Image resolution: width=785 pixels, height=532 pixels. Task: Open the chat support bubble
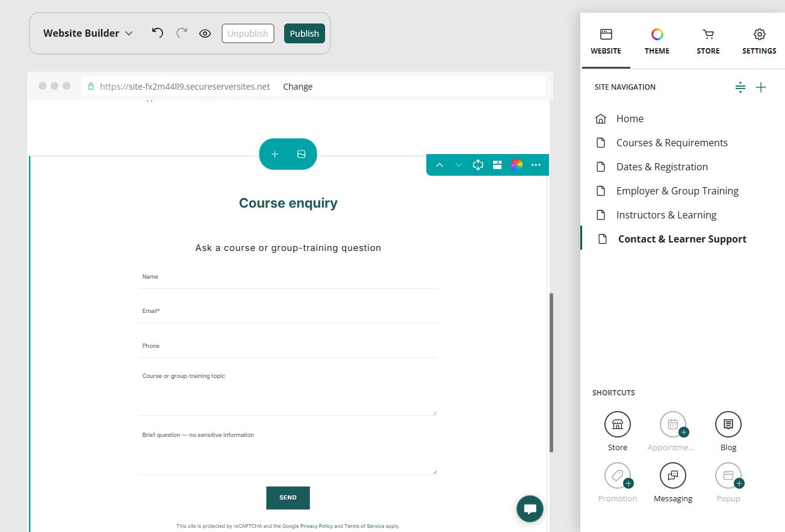tap(530, 509)
